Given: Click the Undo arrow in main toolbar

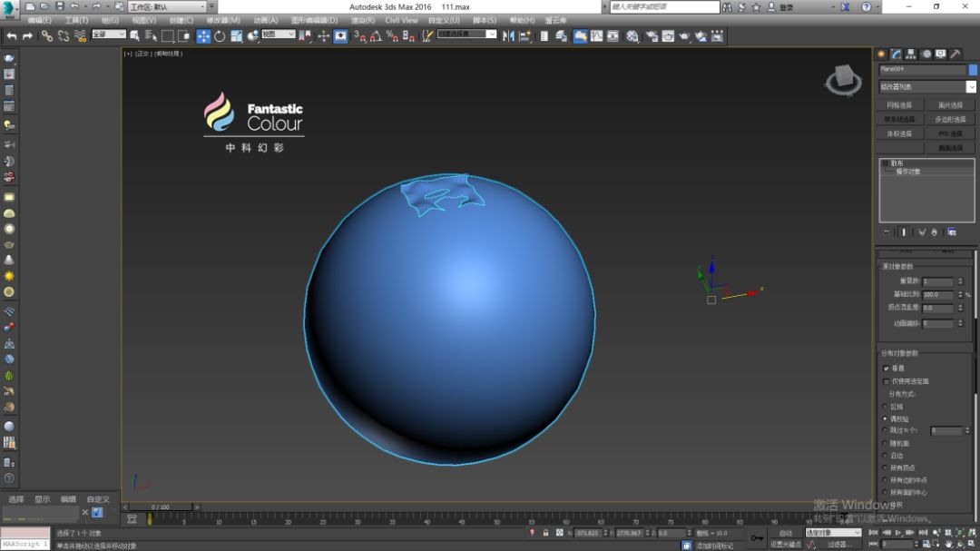Looking at the screenshot, I should (x=12, y=36).
